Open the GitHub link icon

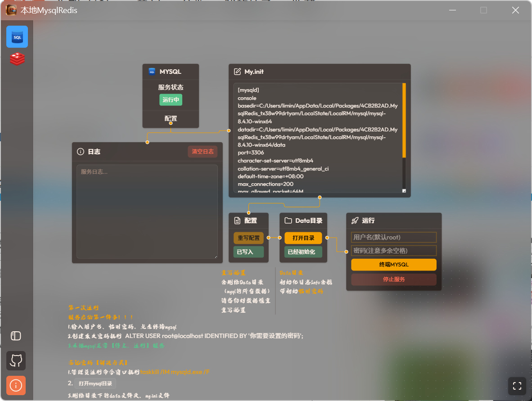[x=16, y=360]
